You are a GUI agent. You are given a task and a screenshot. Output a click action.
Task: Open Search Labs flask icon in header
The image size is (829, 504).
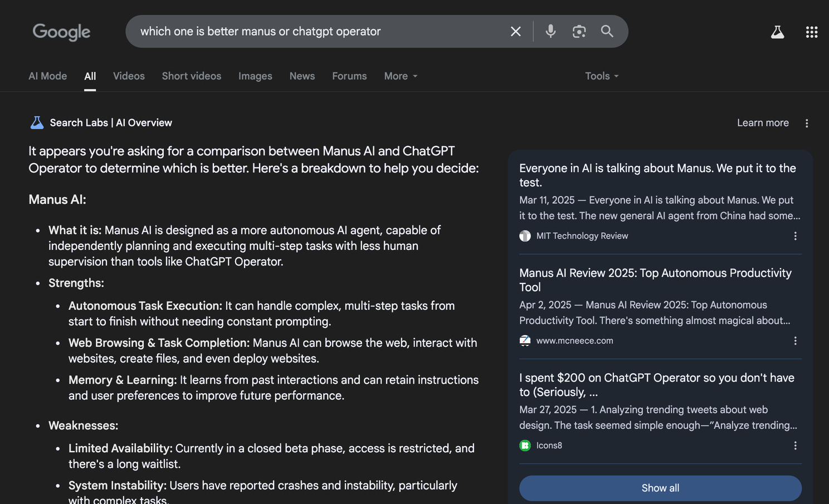click(777, 32)
